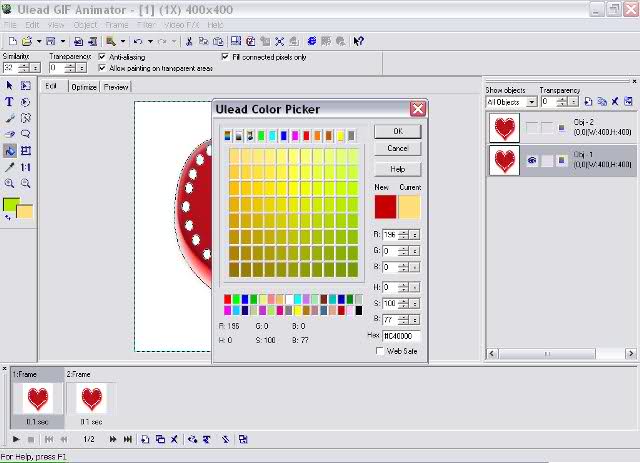Select the Actual Size 1:1 tool
This screenshot has width=640, height=463.
point(26,167)
